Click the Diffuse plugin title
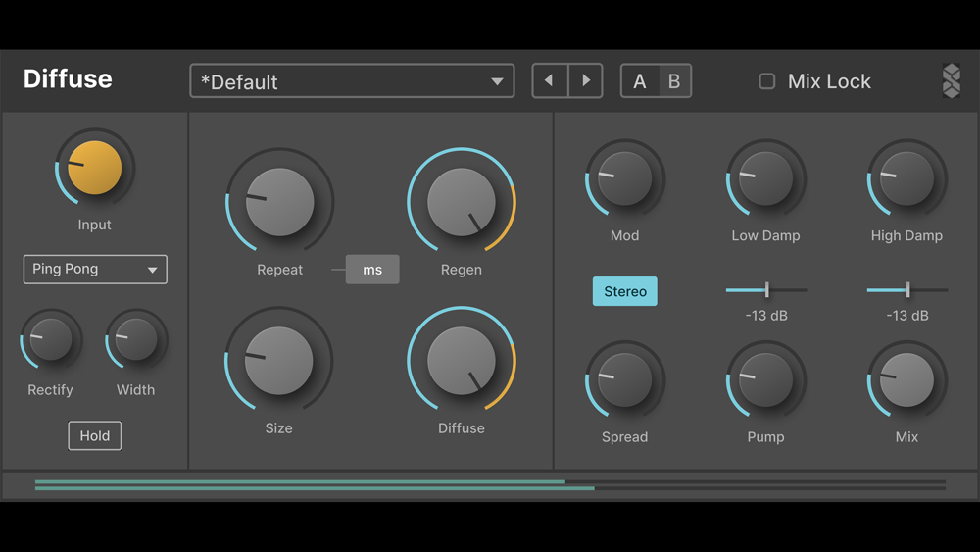The image size is (980, 552). [x=69, y=79]
